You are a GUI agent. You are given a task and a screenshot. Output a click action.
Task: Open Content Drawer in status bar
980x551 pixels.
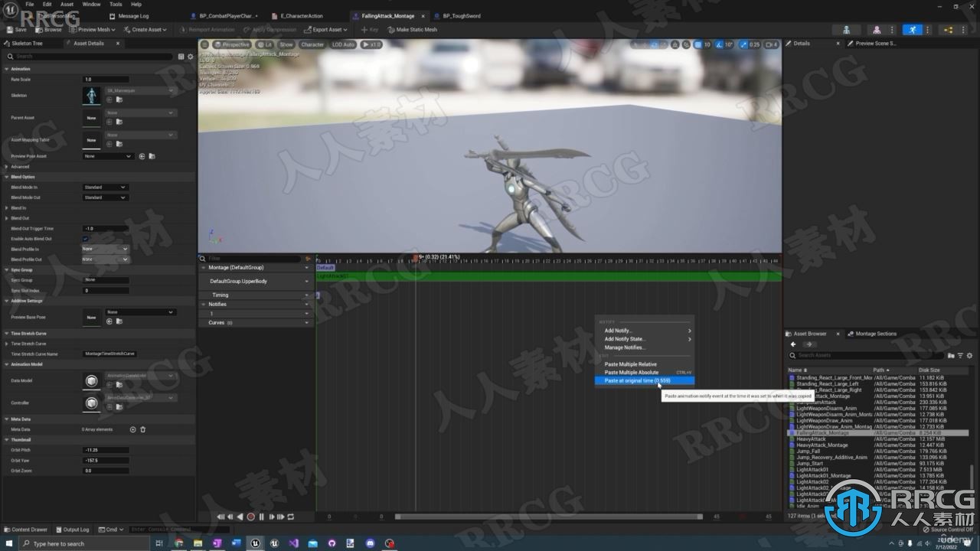28,530
